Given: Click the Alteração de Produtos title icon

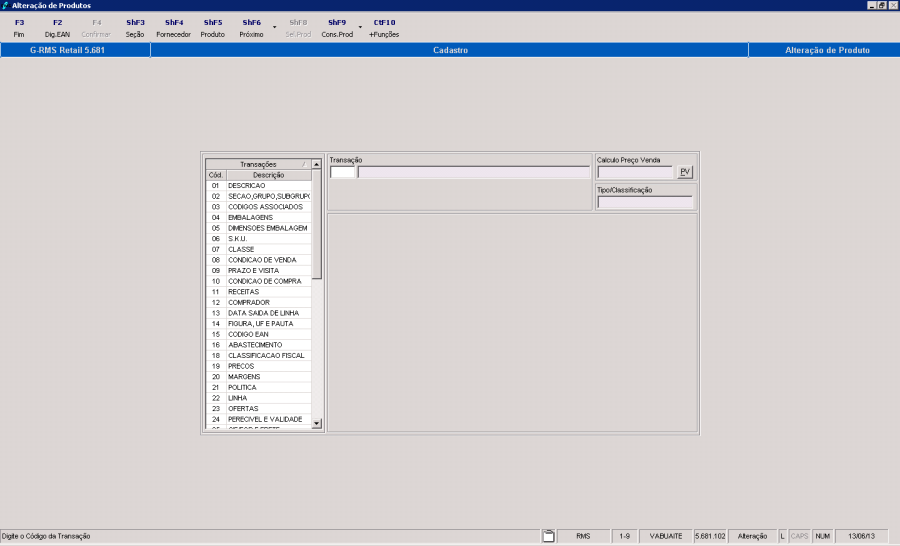Looking at the screenshot, I should [x=5, y=5].
